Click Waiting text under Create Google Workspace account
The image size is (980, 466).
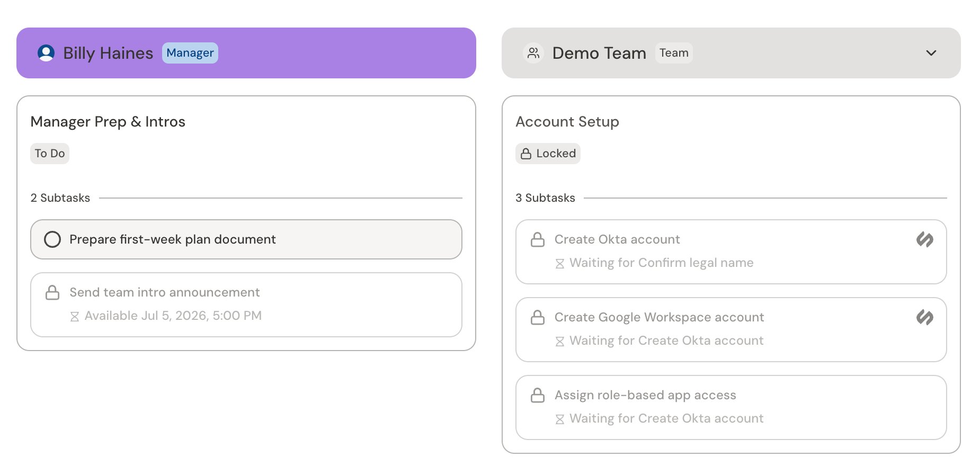click(666, 340)
